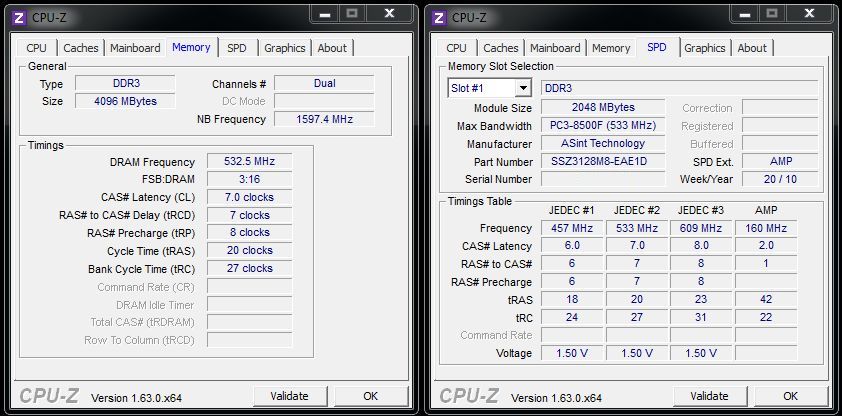Switch to Mainboard tab in right window
The height and width of the screenshot is (416, 842).
click(x=555, y=48)
